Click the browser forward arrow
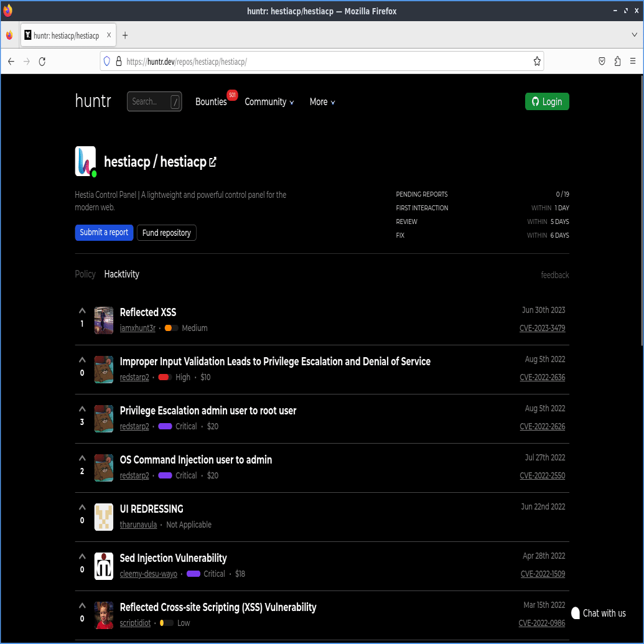644x644 pixels. [27, 62]
